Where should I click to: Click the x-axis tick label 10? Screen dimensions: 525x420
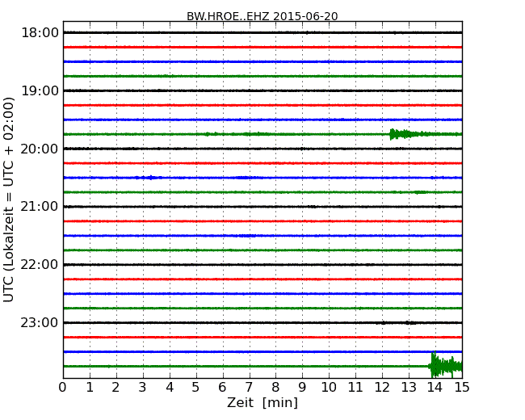(x=329, y=388)
